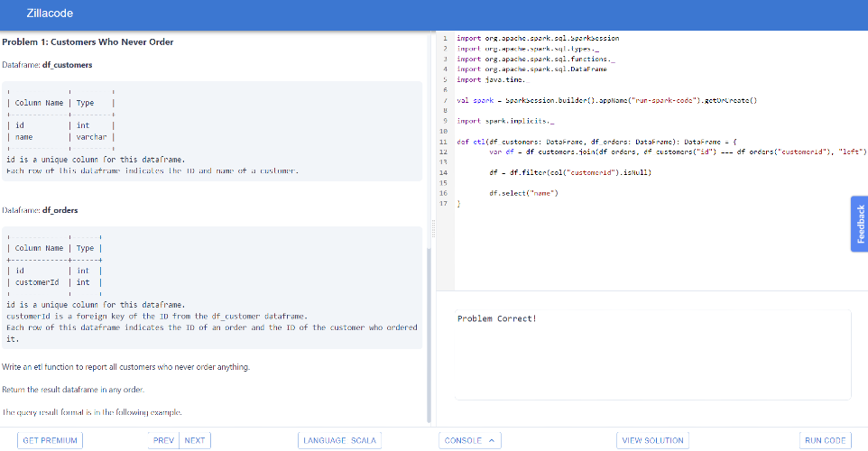
Task: Go to previous problem with PREV
Action: click(x=163, y=440)
